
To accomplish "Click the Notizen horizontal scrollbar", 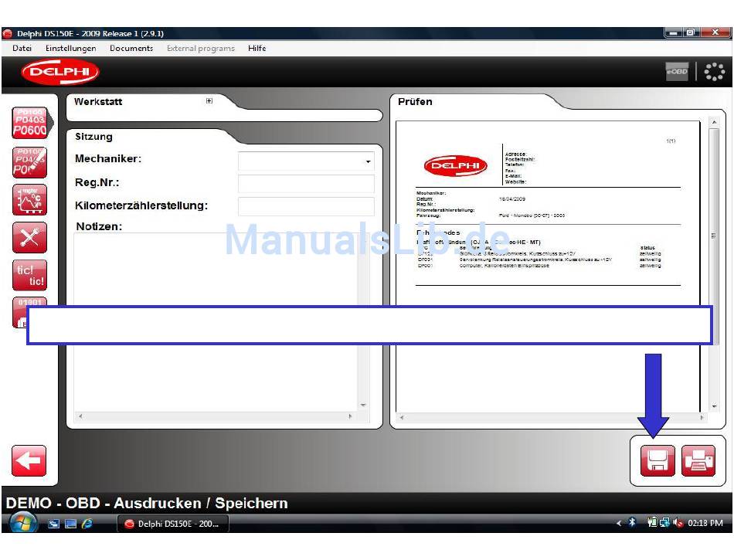I will pyautogui.click(x=216, y=416).
